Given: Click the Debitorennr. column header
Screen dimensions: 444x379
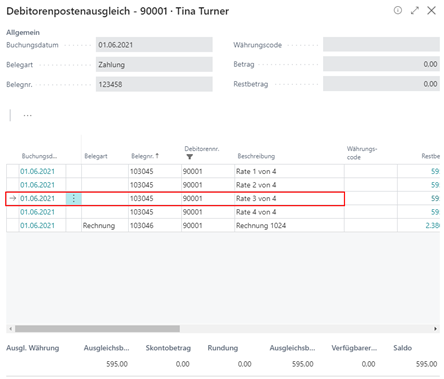Looking at the screenshot, I should coord(202,149).
